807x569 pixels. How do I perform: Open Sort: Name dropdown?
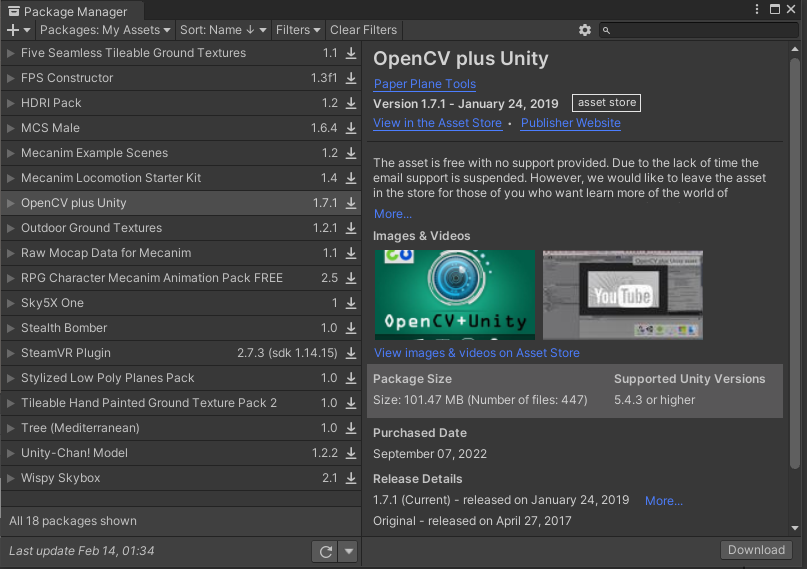click(223, 30)
